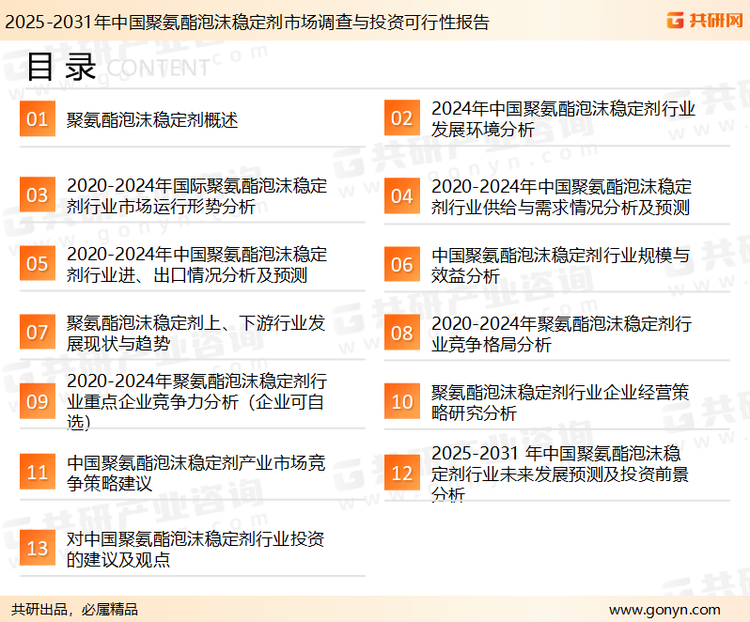The height and width of the screenshot is (622, 750).
Task: Click the orange 08 number box
Action: point(402,333)
